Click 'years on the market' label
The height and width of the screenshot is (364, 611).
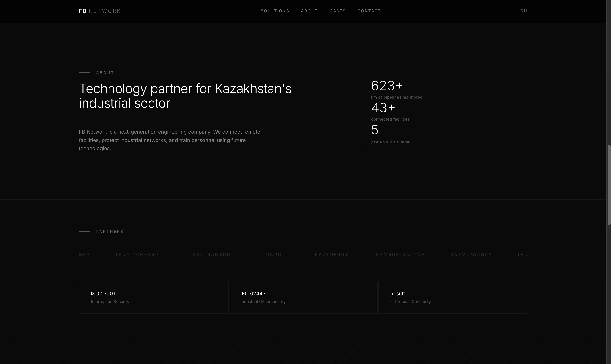click(391, 142)
